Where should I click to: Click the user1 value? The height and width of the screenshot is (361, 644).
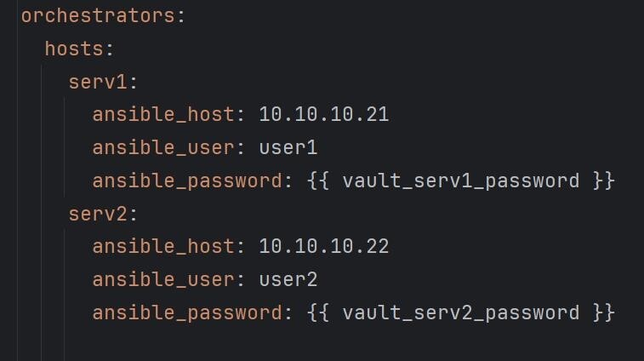(288, 147)
